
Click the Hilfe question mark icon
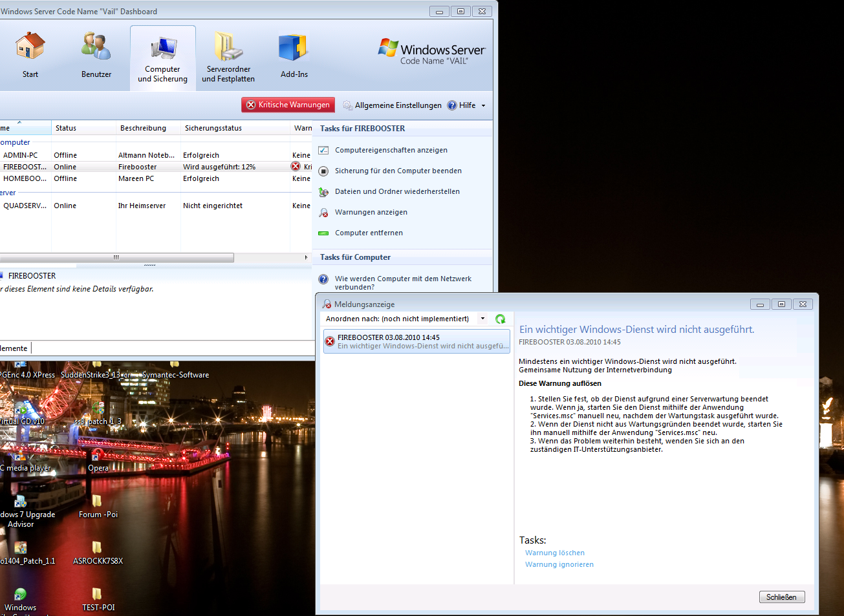pyautogui.click(x=452, y=105)
